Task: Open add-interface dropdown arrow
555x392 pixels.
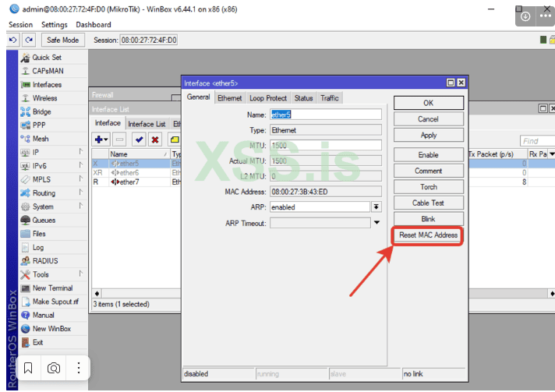Action: [106, 139]
